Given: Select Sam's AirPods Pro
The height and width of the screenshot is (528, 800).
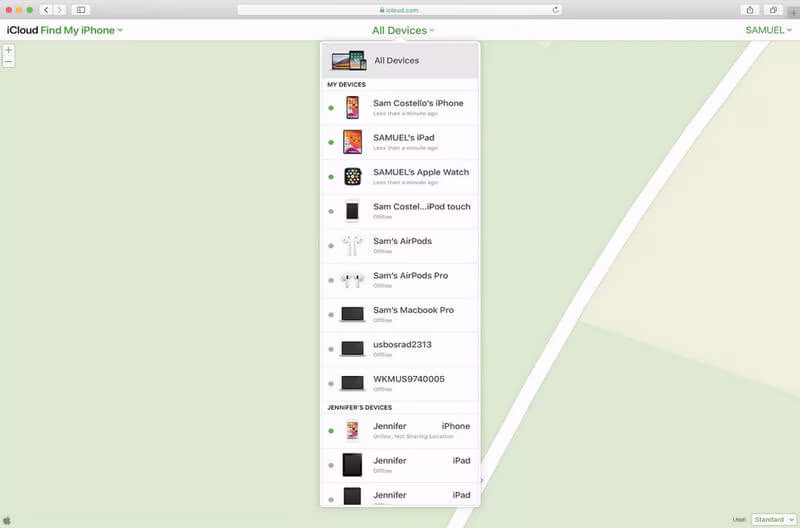Looking at the screenshot, I should click(x=400, y=280).
